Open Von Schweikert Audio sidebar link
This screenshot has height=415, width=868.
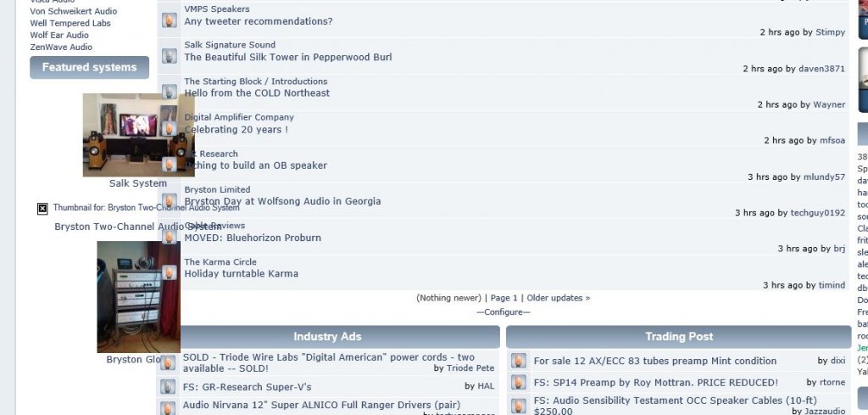point(74,11)
